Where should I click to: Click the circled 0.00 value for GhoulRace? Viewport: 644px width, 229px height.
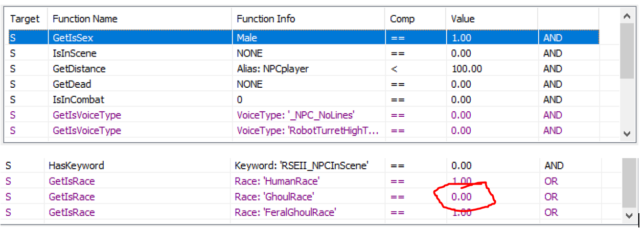(461, 196)
